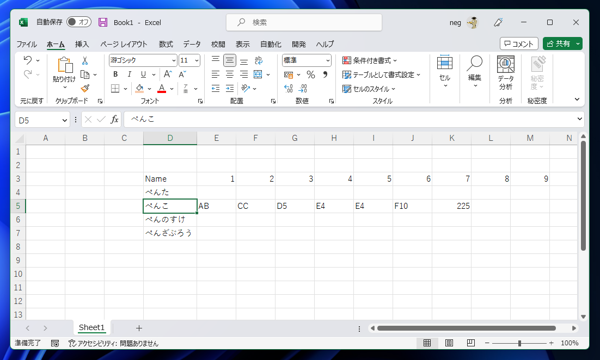Increase indent icon in alignment group
This screenshot has height=360, width=600.
tap(230, 89)
